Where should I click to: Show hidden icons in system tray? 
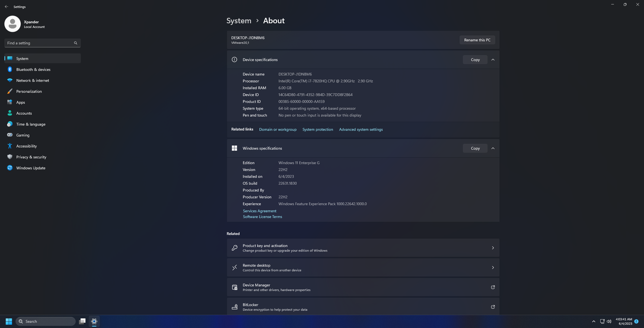coord(594,321)
